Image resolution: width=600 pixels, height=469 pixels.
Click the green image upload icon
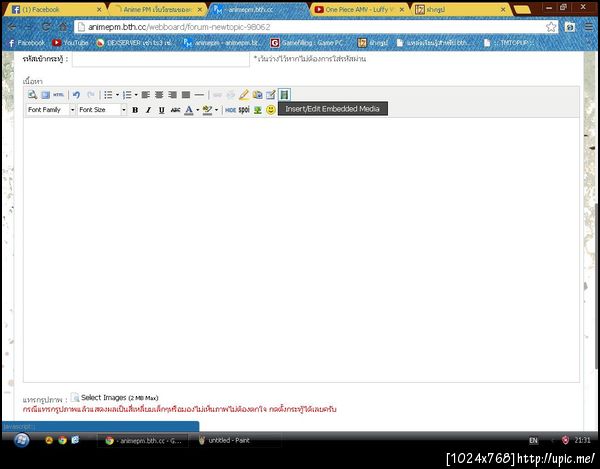[258, 110]
